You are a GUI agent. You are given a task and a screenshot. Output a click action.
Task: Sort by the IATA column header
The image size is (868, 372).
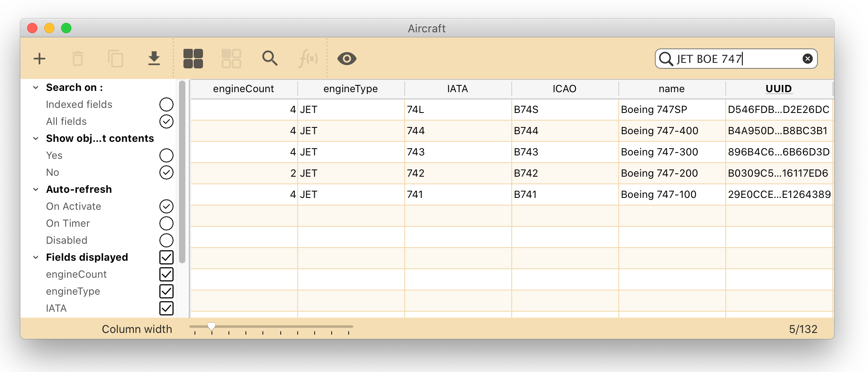[x=458, y=89]
